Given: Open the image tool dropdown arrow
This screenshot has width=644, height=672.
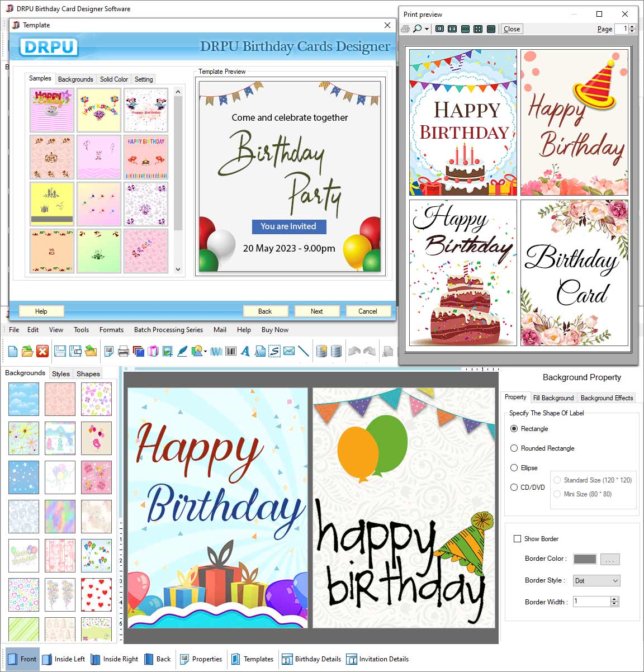Looking at the screenshot, I should click(x=206, y=351).
